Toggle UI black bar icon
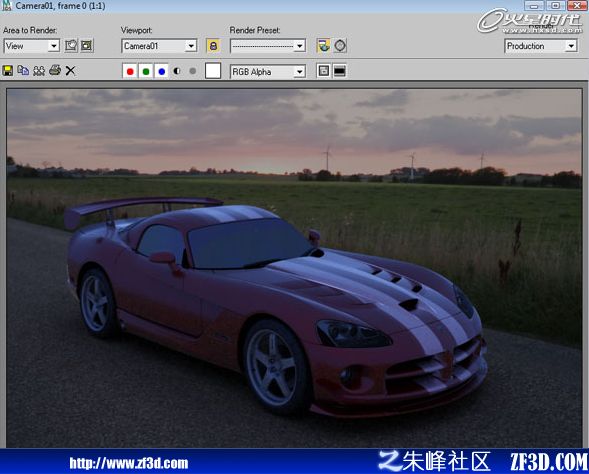589x474 pixels. tap(340, 71)
